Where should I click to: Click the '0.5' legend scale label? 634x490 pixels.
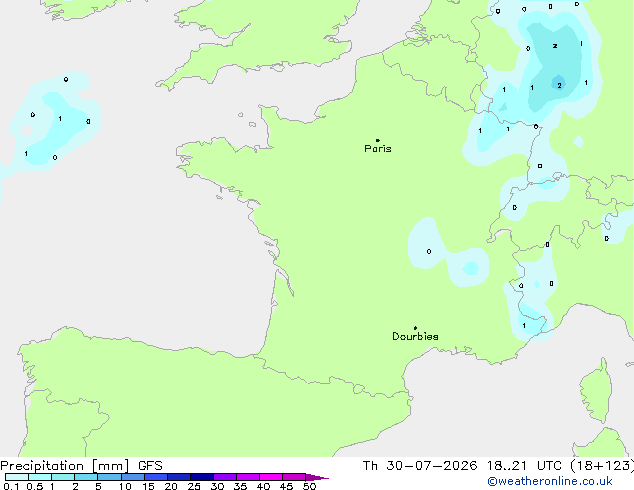[35, 486]
